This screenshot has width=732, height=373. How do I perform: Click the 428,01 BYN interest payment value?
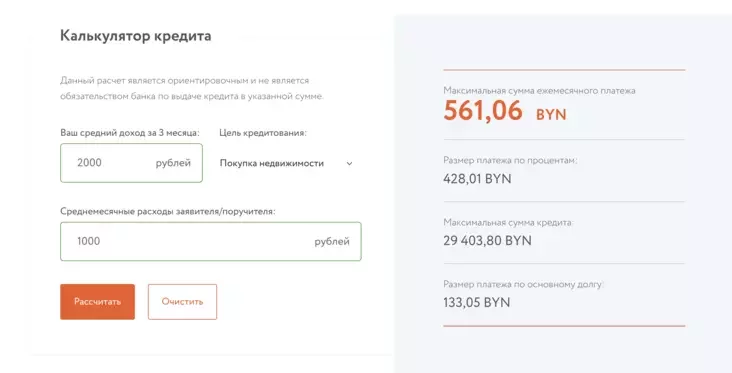pos(477,179)
